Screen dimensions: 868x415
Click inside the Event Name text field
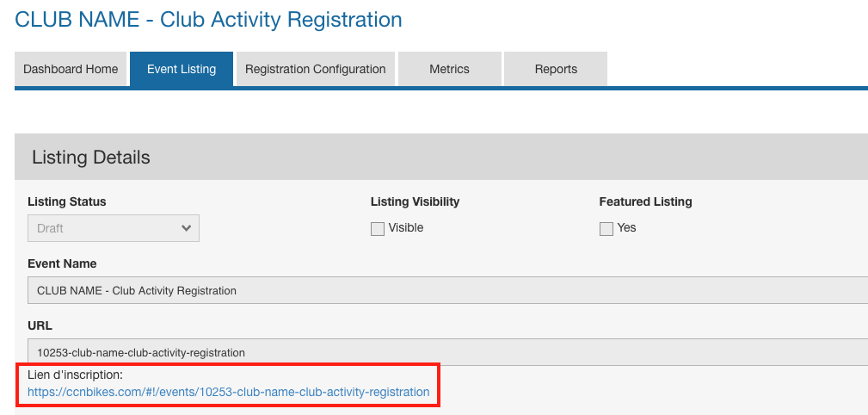(447, 290)
